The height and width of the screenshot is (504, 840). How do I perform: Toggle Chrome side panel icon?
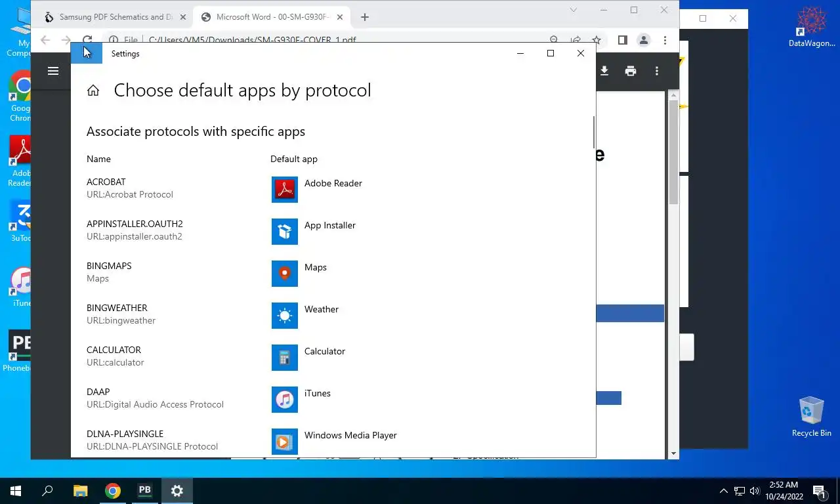click(623, 40)
